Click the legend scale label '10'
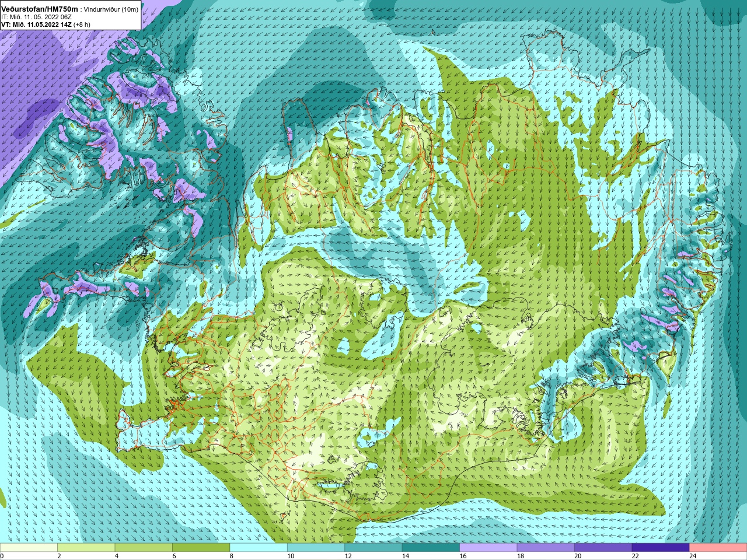The width and height of the screenshot is (747, 560). [x=291, y=556]
